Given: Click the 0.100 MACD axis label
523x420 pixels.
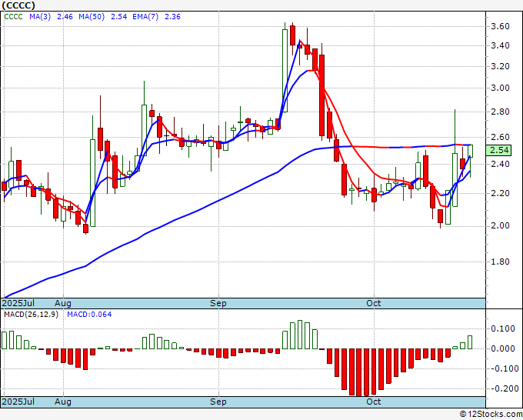Looking at the screenshot, I should 505,328.
